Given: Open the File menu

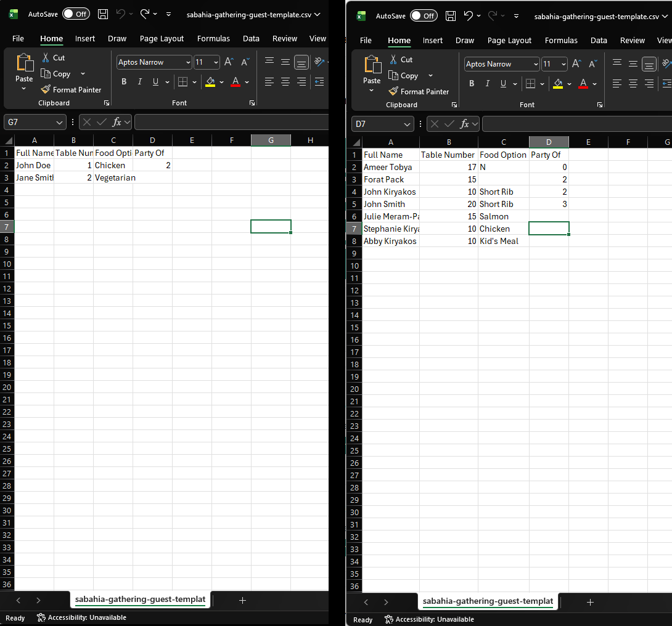Looking at the screenshot, I should (x=18, y=38).
